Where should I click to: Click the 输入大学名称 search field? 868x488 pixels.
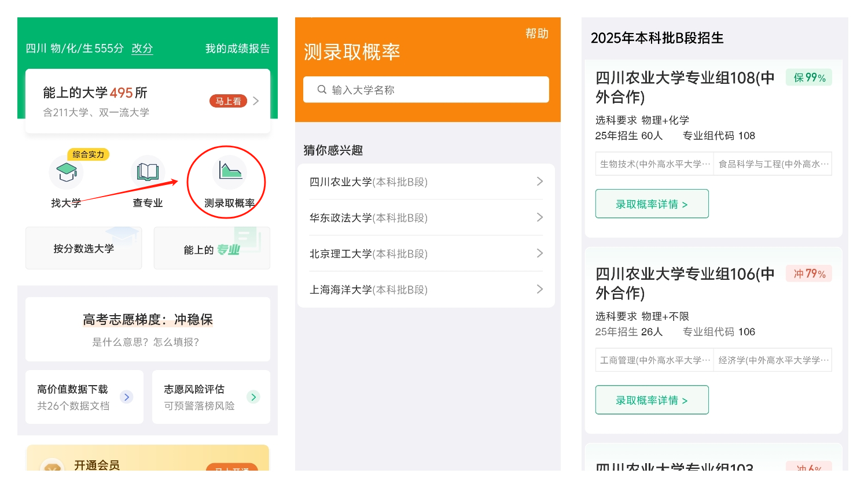[x=434, y=90]
